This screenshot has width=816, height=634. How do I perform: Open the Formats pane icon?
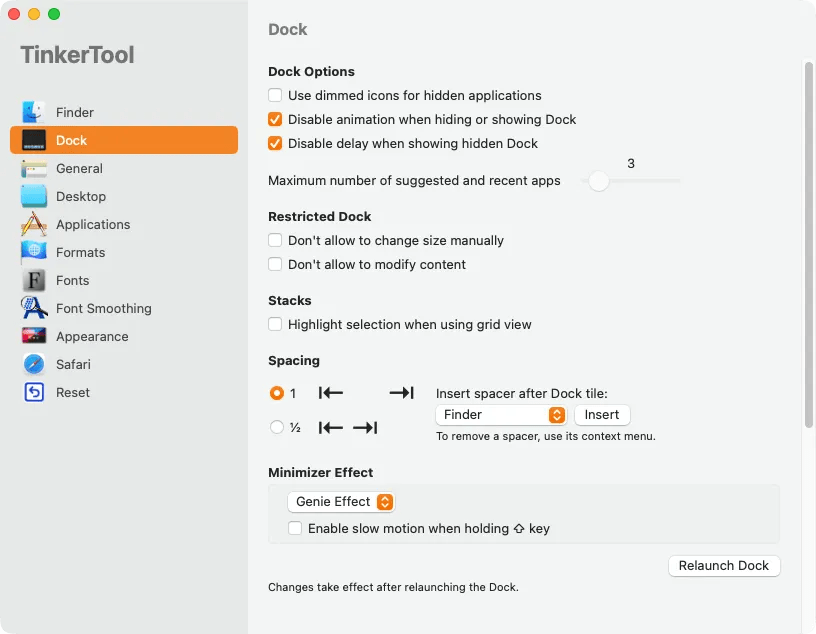point(35,252)
